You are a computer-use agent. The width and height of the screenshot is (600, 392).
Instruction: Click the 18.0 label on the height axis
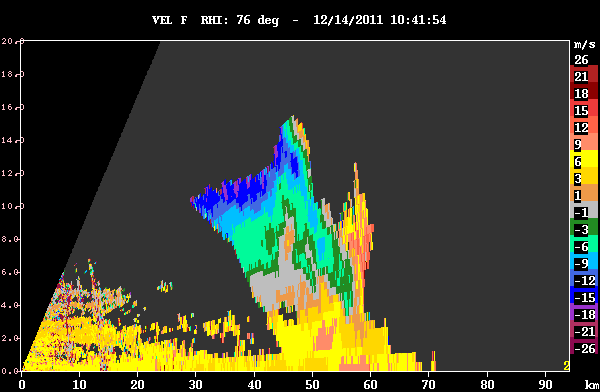click(x=12, y=74)
